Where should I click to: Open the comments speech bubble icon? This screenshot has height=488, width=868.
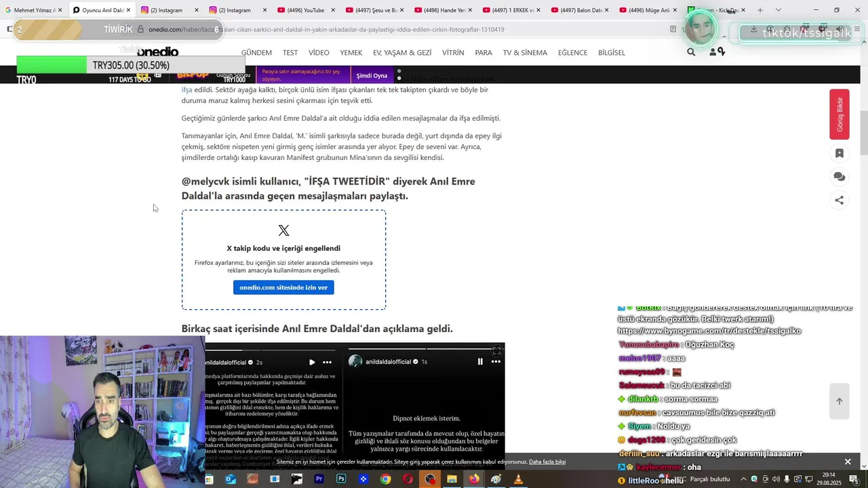tap(840, 177)
